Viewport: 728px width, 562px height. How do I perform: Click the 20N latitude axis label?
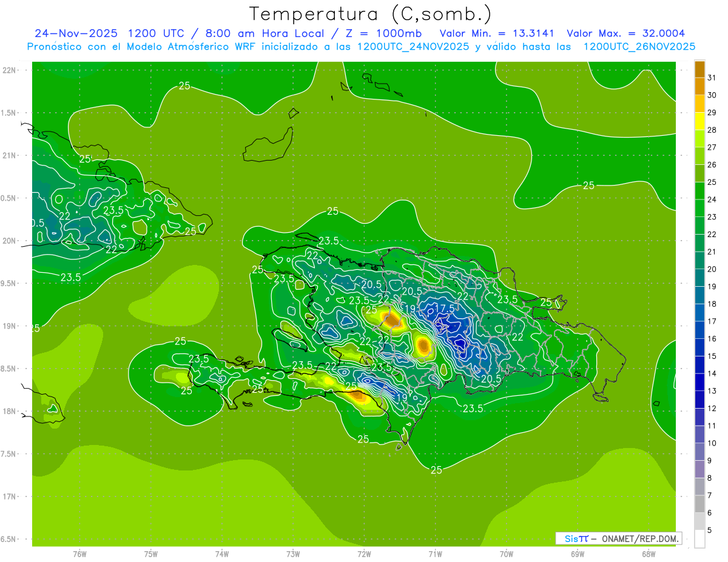tap(10, 241)
